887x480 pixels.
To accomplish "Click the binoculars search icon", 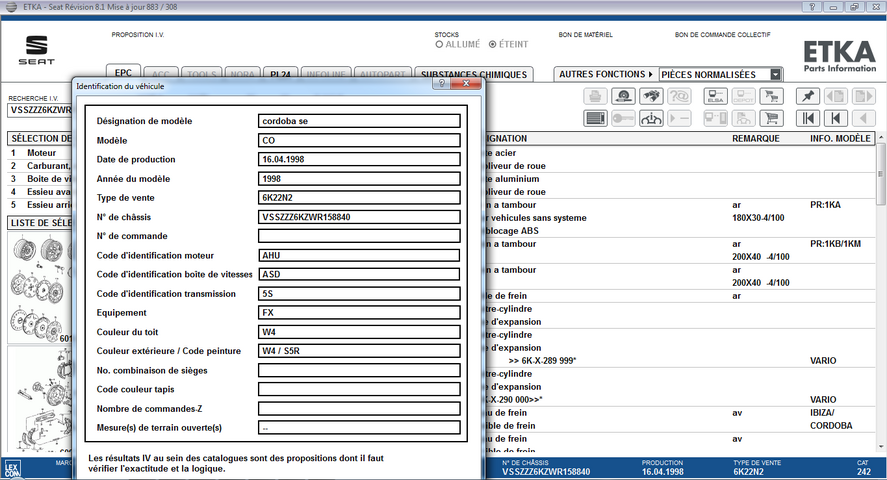I will click(651, 97).
